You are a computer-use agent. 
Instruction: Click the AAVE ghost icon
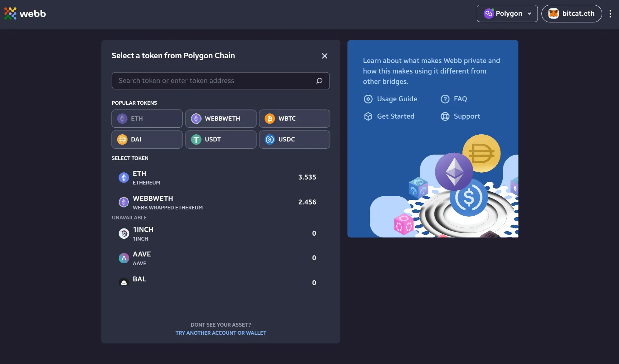point(124,258)
